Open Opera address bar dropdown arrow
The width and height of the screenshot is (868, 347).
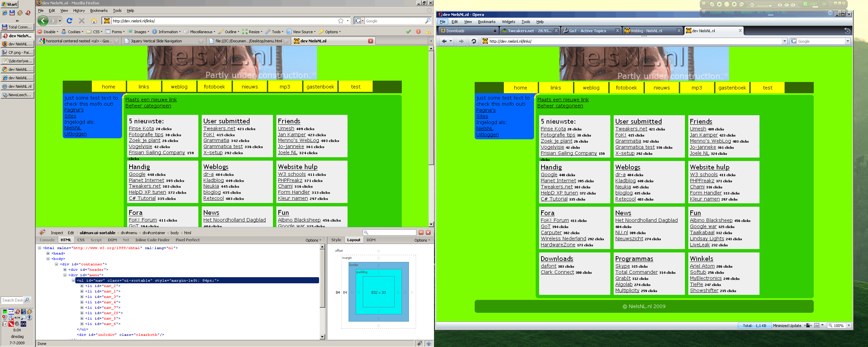[784, 41]
